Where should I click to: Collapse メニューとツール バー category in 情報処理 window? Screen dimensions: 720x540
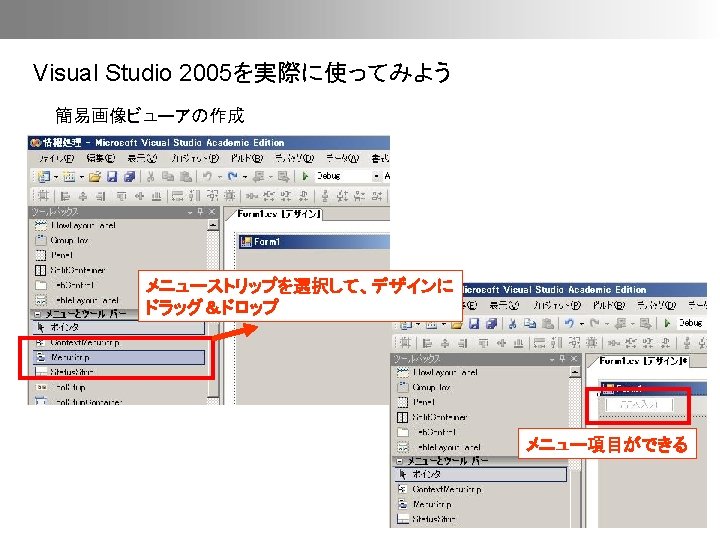[x=37, y=315]
